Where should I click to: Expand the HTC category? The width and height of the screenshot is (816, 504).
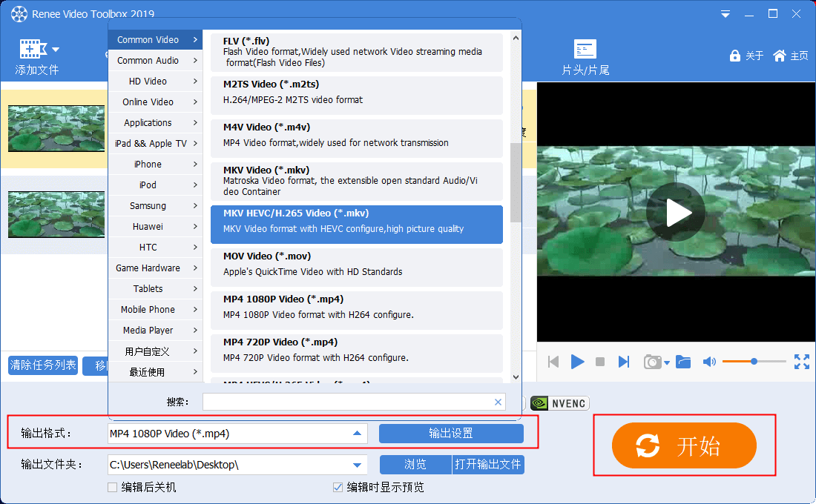point(155,248)
